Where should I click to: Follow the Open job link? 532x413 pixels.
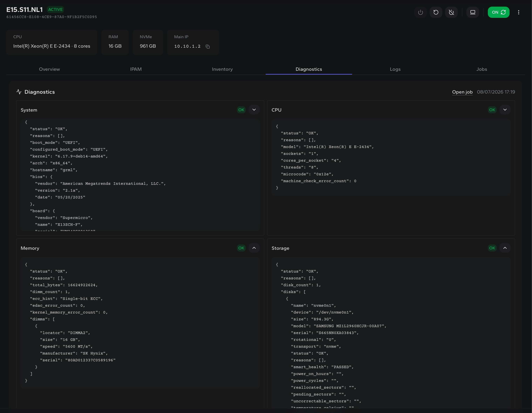tap(462, 92)
